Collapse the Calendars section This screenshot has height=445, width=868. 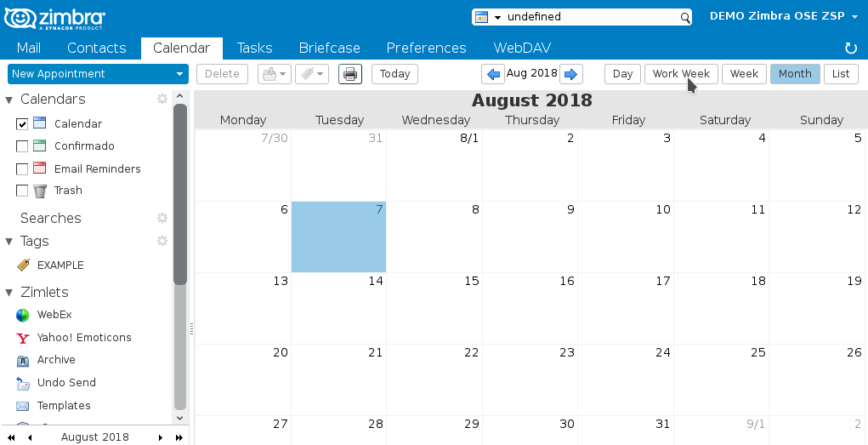(9, 100)
